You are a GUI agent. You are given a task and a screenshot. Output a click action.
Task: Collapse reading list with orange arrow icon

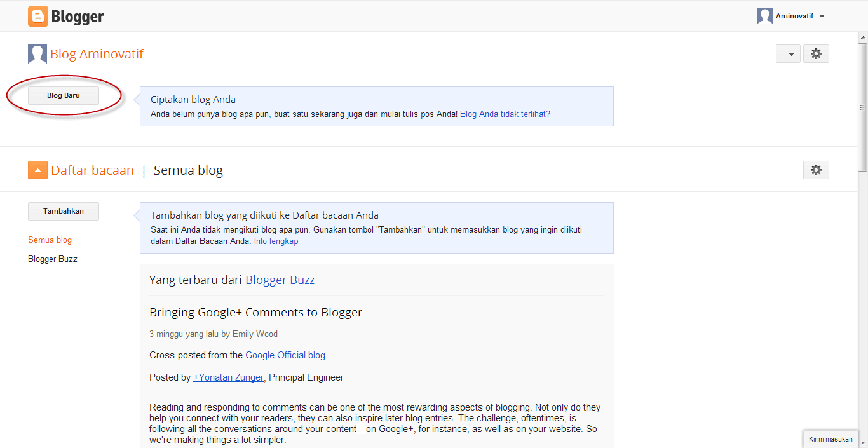pyautogui.click(x=37, y=170)
